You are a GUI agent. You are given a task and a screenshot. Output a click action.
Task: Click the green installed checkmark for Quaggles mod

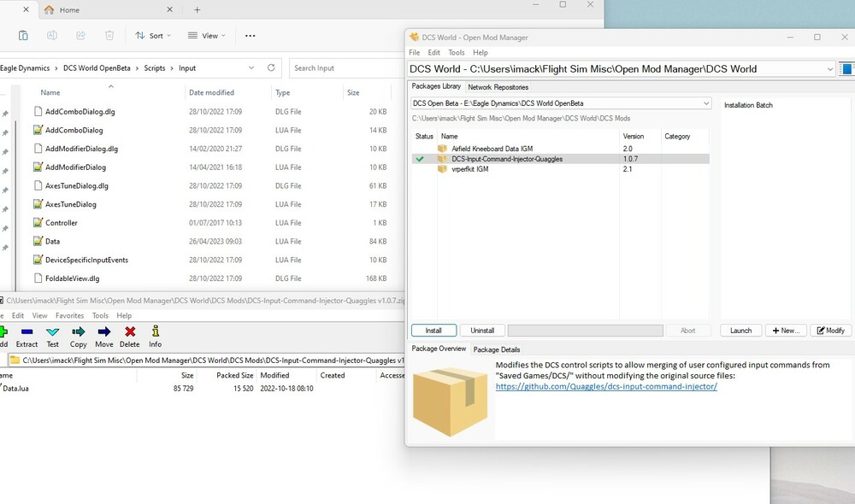coord(420,159)
